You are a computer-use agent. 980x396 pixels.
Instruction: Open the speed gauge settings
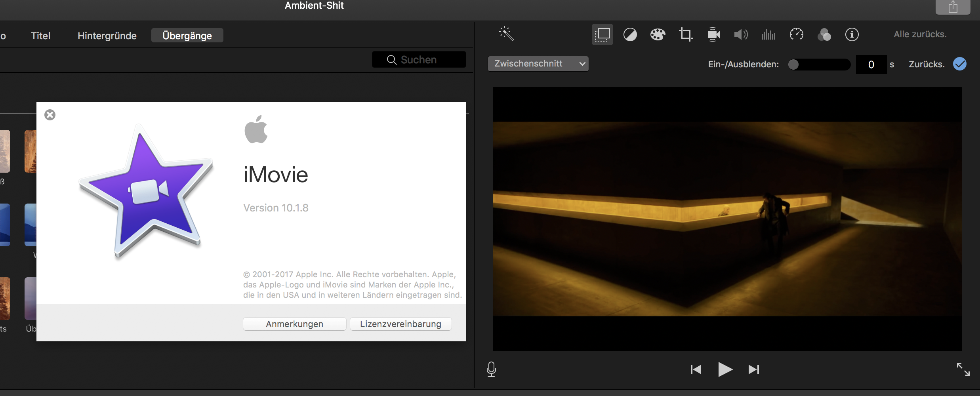pyautogui.click(x=796, y=34)
